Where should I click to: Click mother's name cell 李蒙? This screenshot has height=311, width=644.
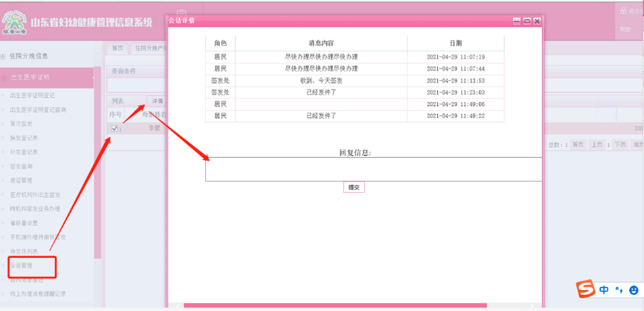154,128
